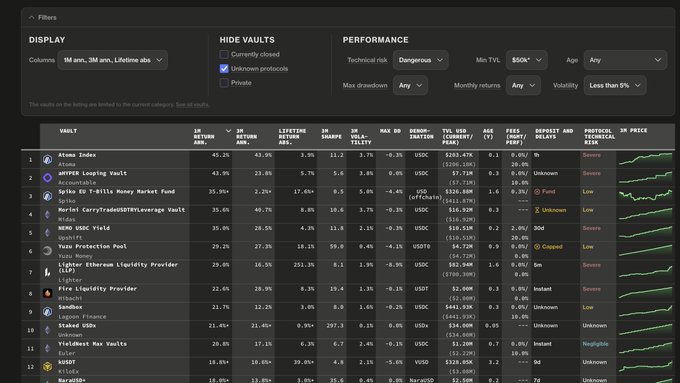Open the Max drawdown dropdown
The height and width of the screenshot is (383, 680).
pos(410,85)
